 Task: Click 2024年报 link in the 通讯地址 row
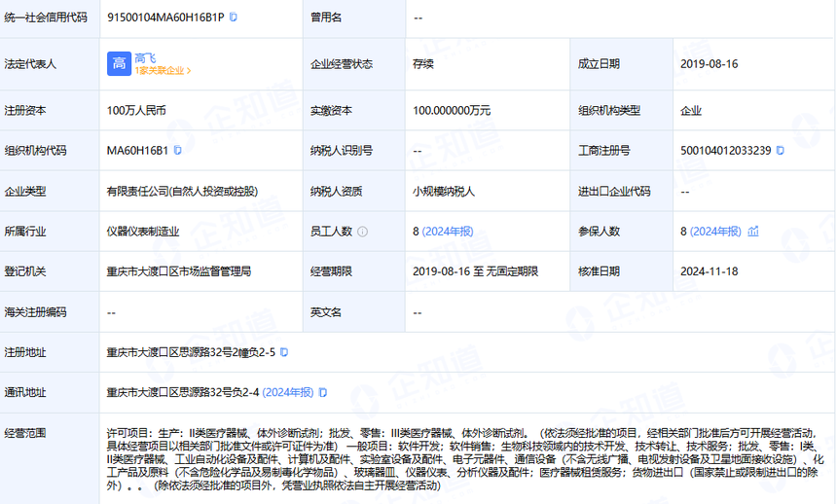(x=287, y=392)
